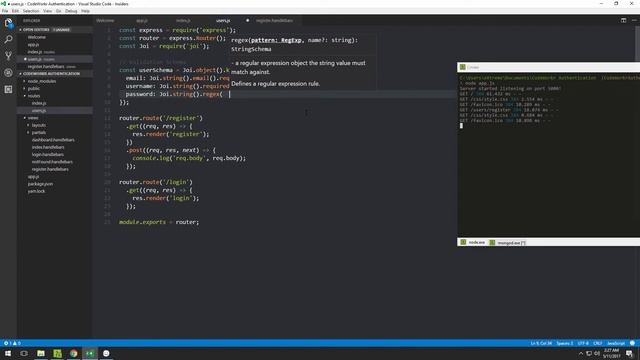Click the line and column status entry

pos(541,343)
